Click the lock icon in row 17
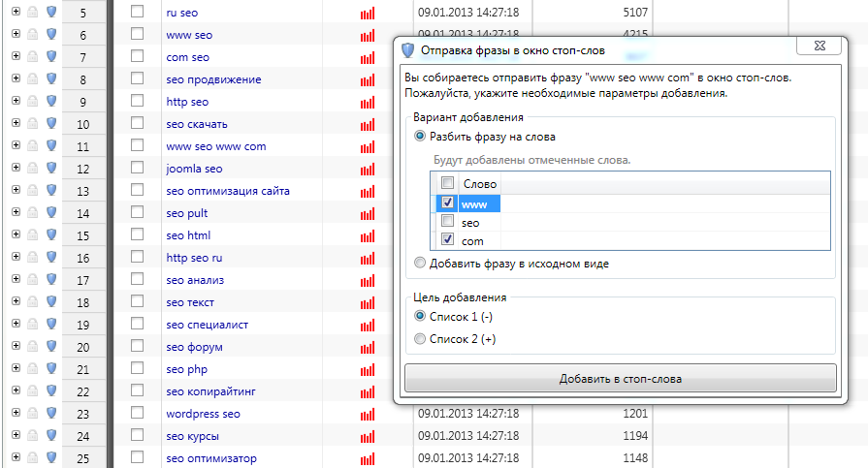Image resolution: width=868 pixels, height=468 pixels. [x=33, y=280]
